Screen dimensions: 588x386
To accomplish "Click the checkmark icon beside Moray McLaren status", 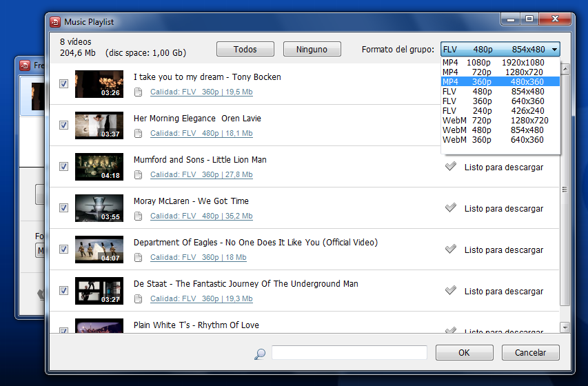I will (450, 207).
